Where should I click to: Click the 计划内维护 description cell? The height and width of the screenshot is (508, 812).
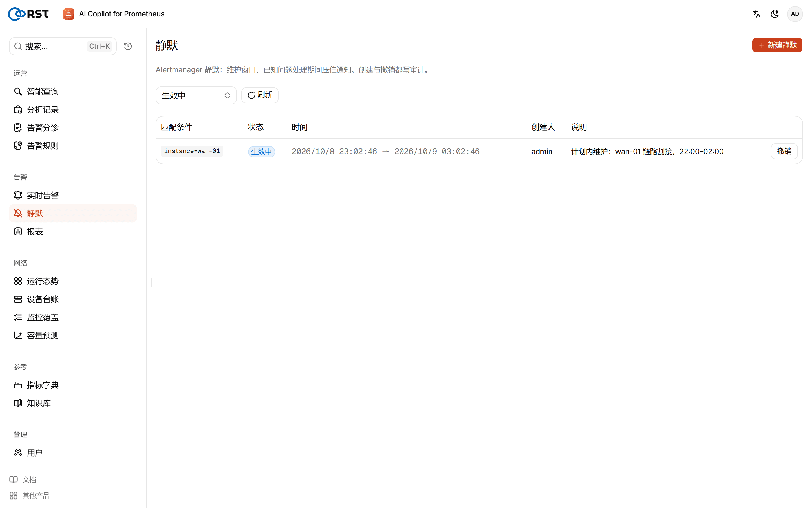pyautogui.click(x=647, y=152)
